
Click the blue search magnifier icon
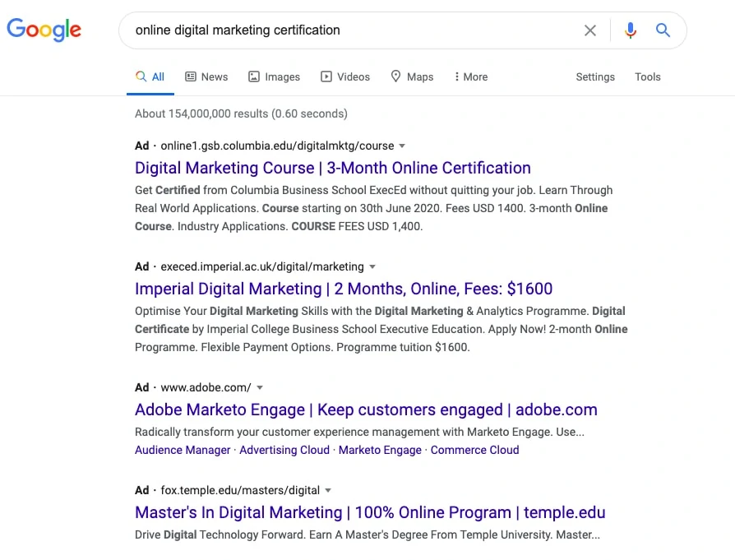pos(663,30)
